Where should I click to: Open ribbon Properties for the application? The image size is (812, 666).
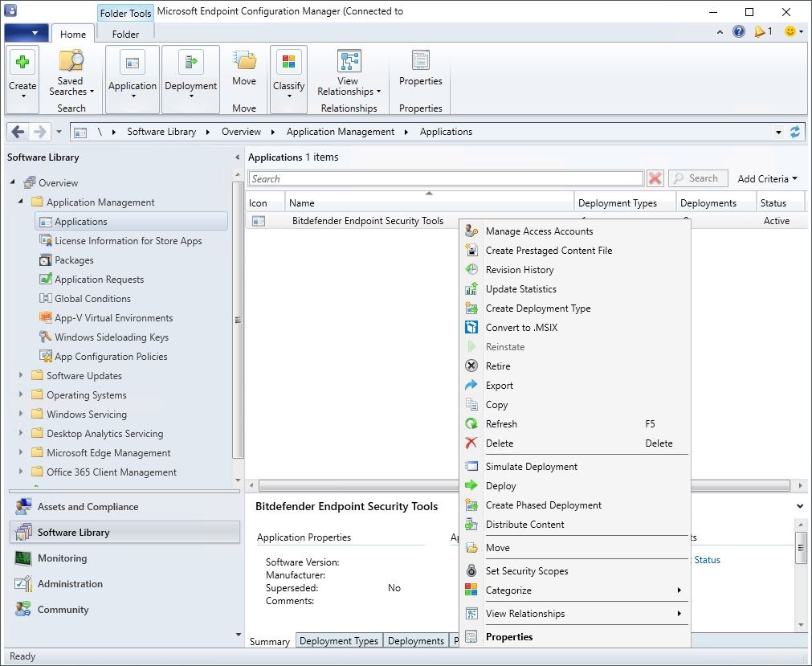coord(420,72)
